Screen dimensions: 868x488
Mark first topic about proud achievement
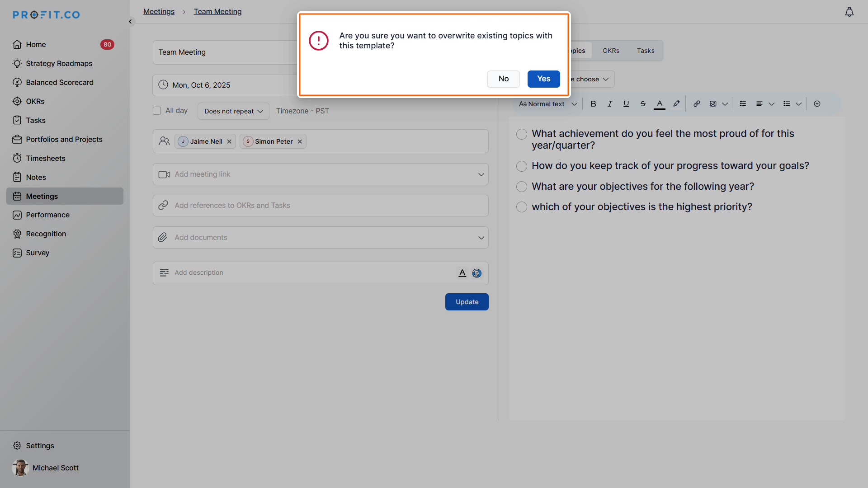522,134
